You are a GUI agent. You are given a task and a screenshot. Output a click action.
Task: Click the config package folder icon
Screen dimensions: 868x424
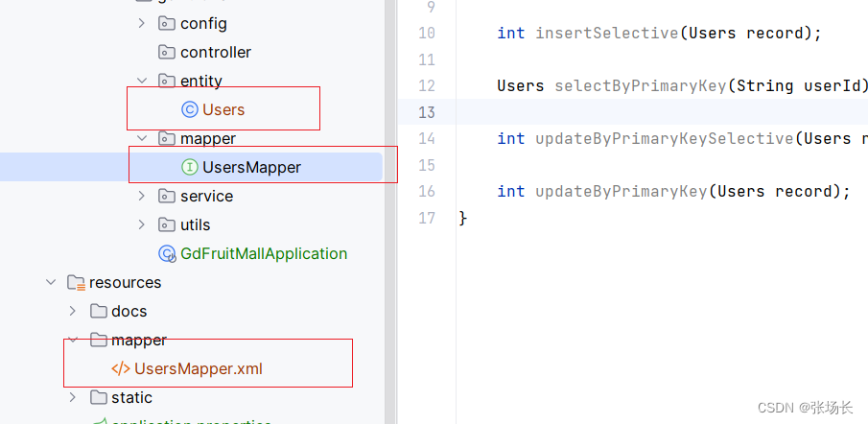(x=167, y=23)
